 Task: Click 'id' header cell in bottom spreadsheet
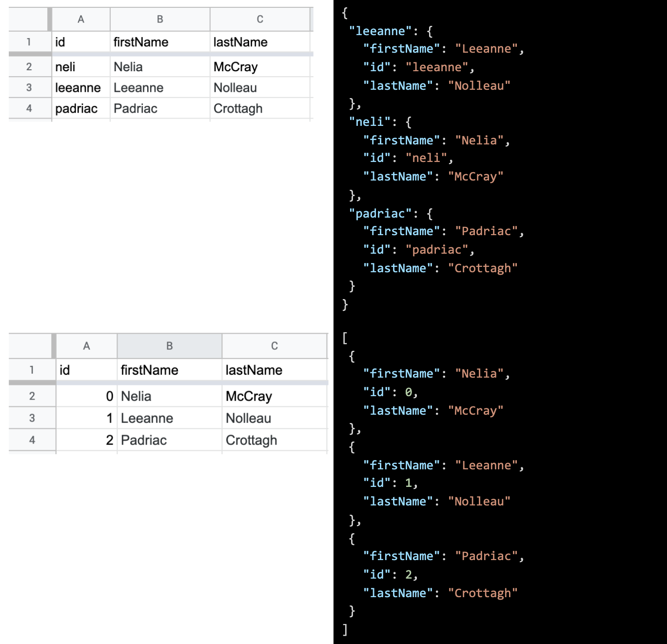[x=86, y=370]
